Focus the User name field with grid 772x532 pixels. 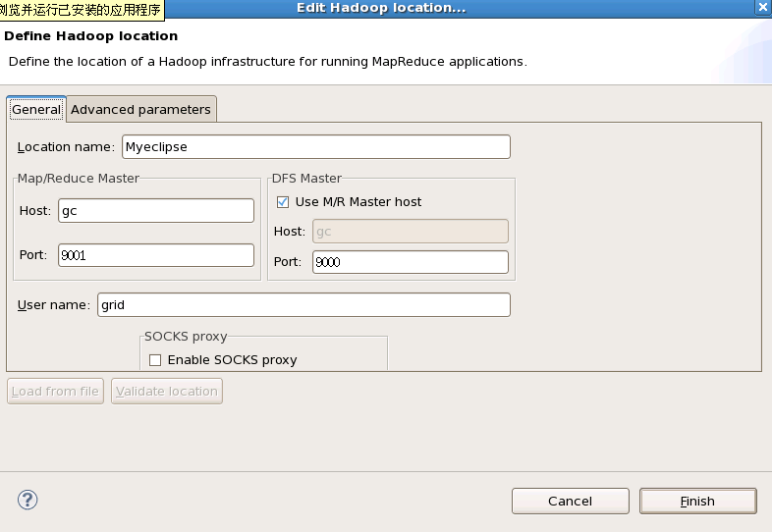pos(303,305)
